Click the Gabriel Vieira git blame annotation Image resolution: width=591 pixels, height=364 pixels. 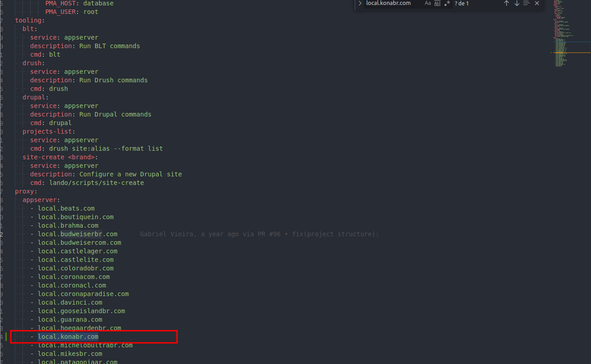[x=259, y=234]
